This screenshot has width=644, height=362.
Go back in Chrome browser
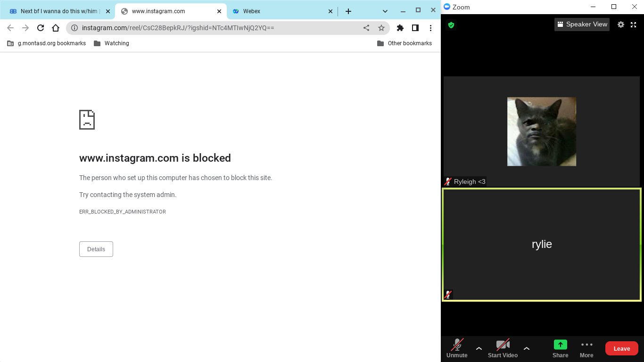click(10, 28)
